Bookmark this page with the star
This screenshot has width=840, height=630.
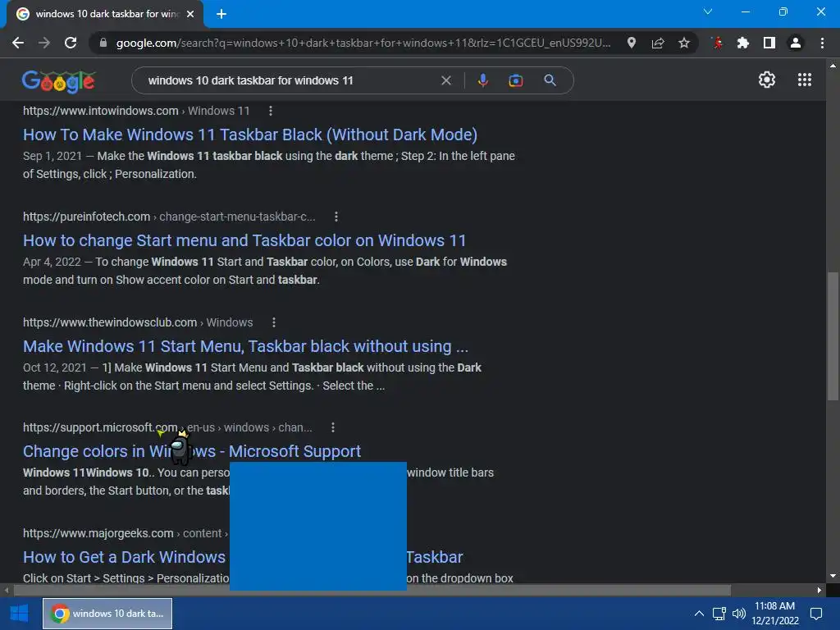coord(684,43)
